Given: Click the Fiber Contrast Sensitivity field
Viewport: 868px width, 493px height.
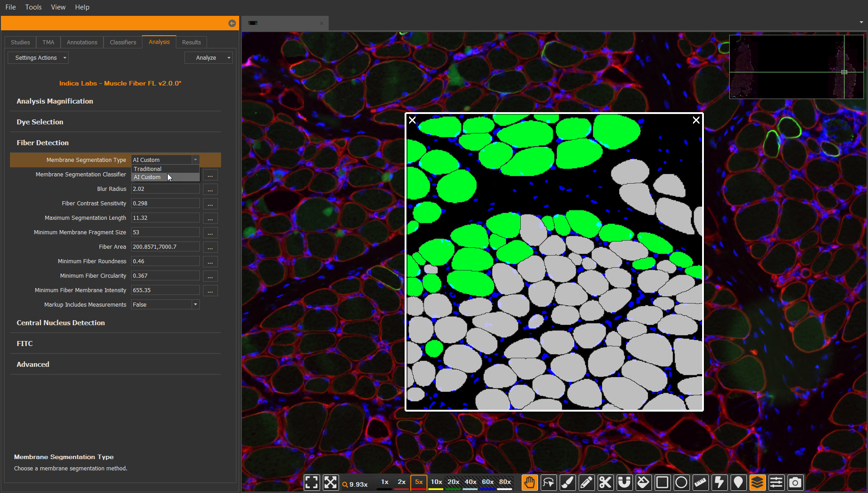Looking at the screenshot, I should click(165, 204).
